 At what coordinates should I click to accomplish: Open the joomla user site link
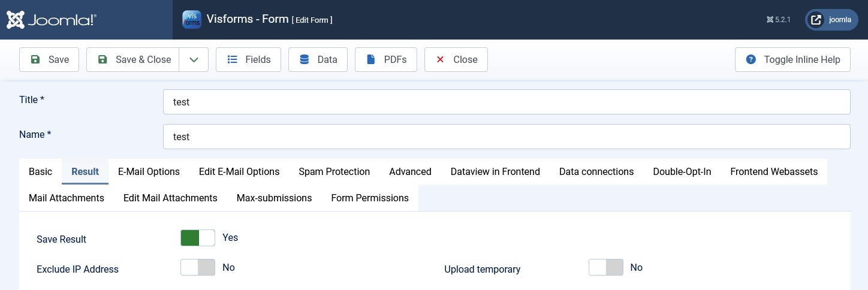click(831, 20)
